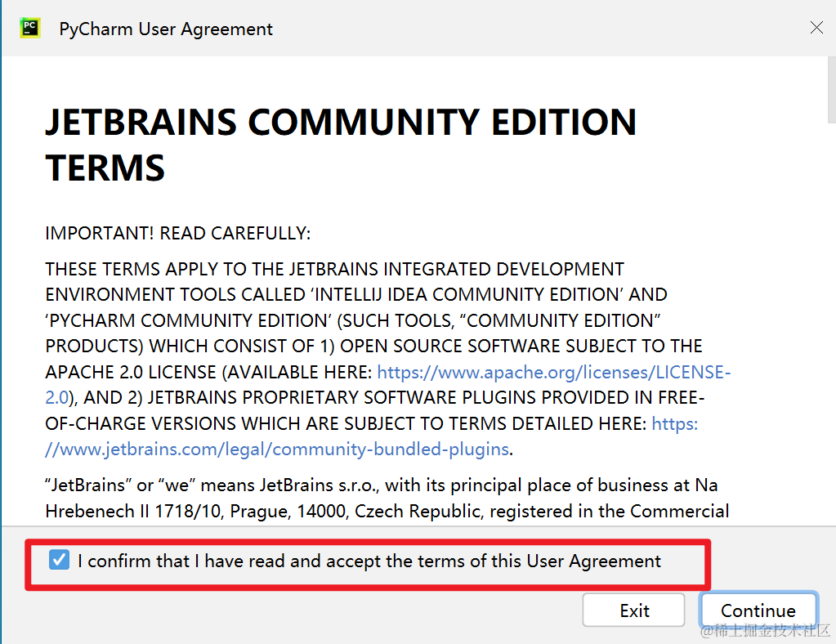Click the 'IMPORTANT! READ CAREFULLY:' line

pyautogui.click(x=177, y=234)
